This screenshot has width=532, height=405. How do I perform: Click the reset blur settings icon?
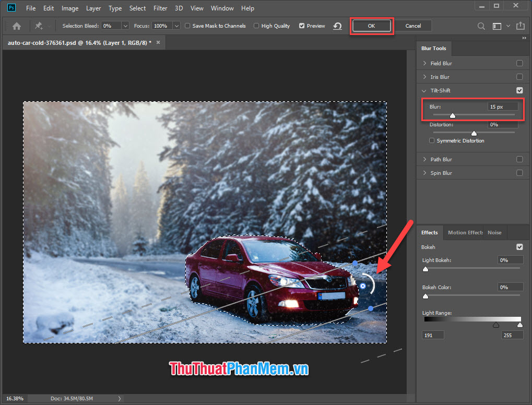point(337,26)
